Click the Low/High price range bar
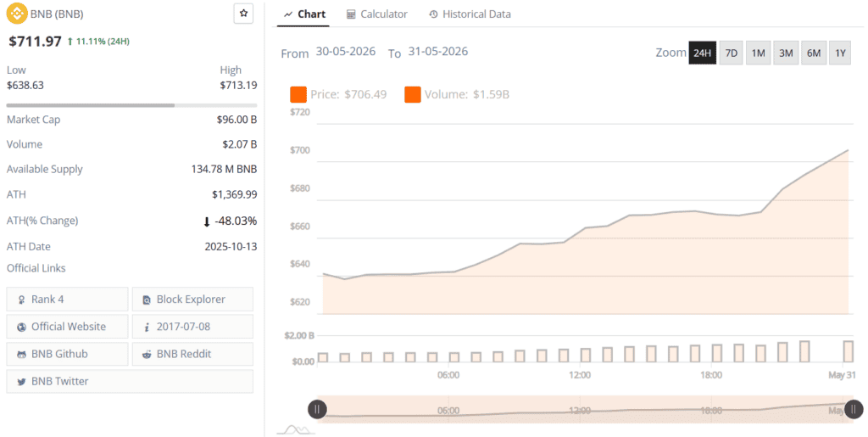Image resolution: width=868 pixels, height=437 pixels. (131, 105)
